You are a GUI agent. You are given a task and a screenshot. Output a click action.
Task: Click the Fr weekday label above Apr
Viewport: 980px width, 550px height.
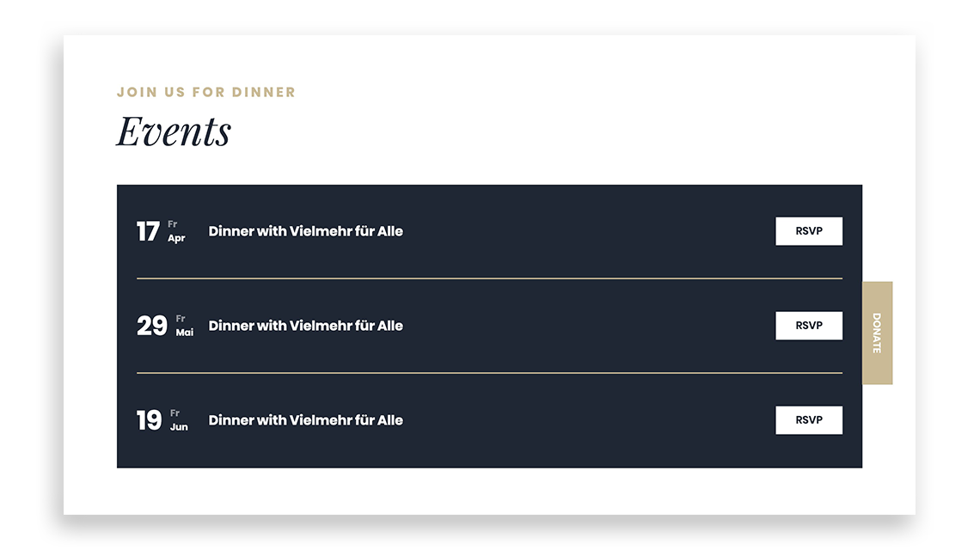click(x=173, y=224)
